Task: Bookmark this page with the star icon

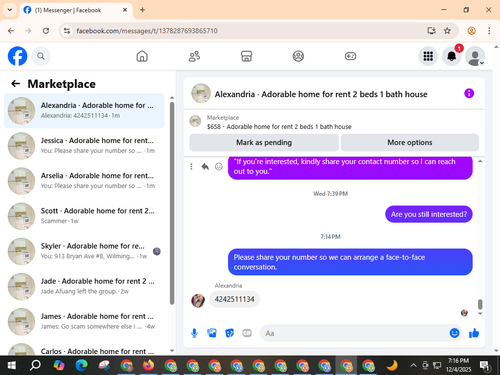Action: point(447,31)
